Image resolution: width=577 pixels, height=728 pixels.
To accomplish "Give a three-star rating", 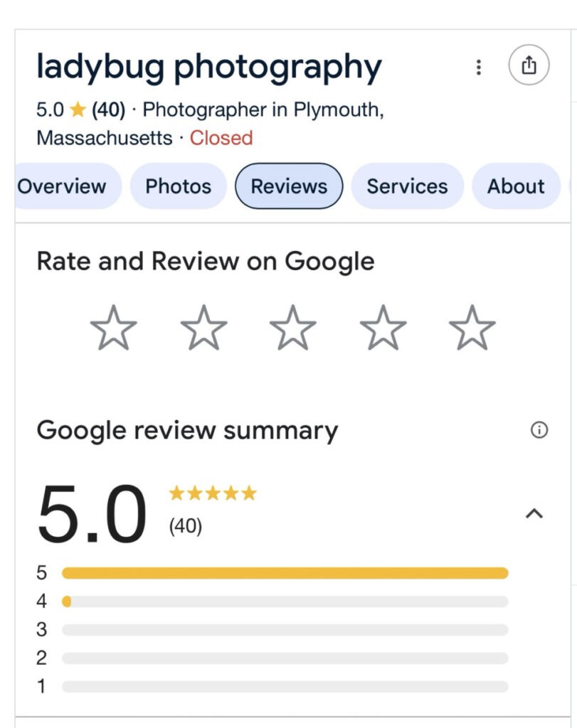I will pyautogui.click(x=292, y=328).
